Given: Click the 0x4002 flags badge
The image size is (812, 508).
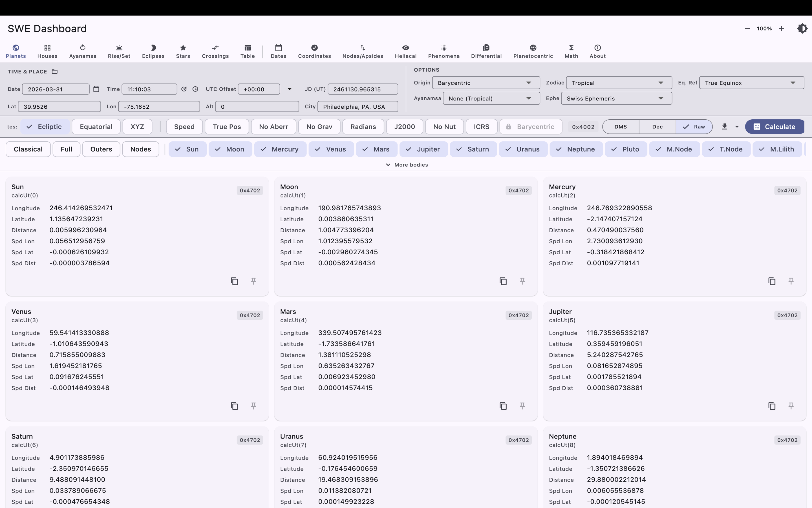Looking at the screenshot, I should point(583,127).
